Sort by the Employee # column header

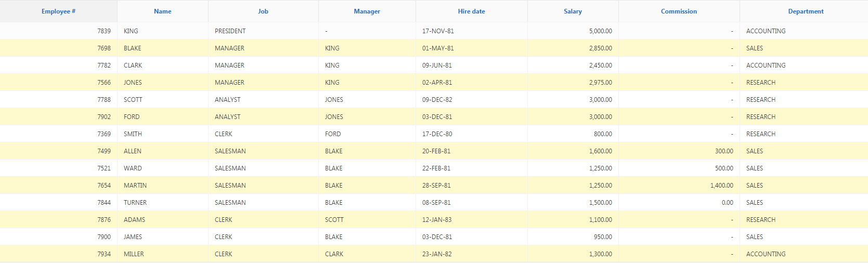58,11
